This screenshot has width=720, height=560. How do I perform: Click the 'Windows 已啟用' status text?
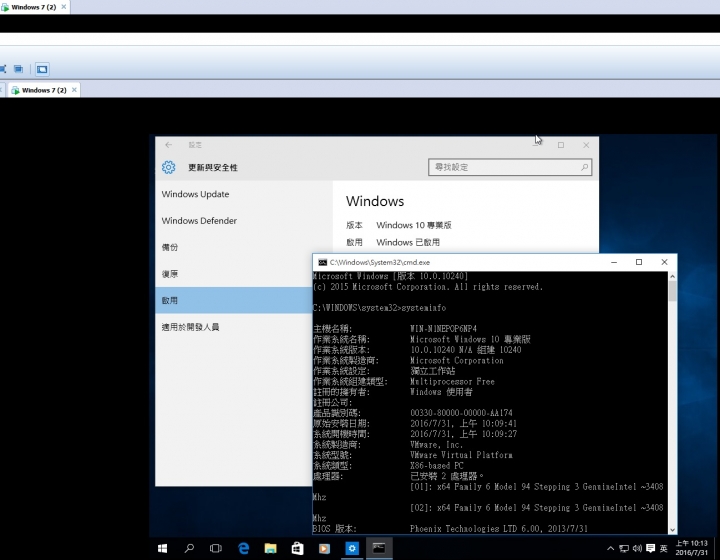coord(408,242)
